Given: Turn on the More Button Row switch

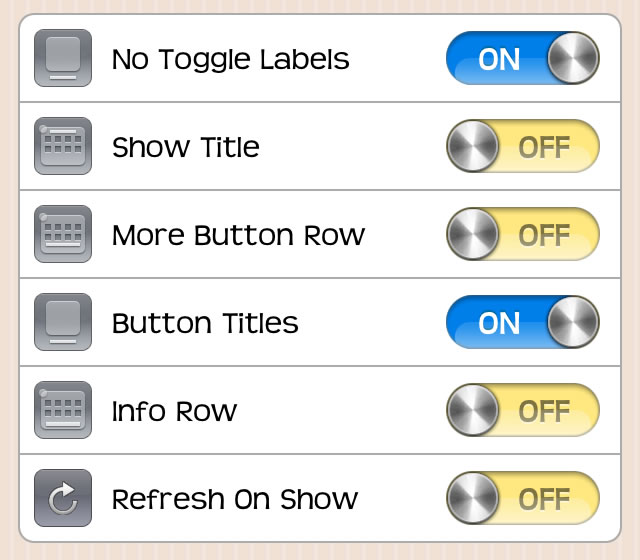Looking at the screenshot, I should (523, 234).
